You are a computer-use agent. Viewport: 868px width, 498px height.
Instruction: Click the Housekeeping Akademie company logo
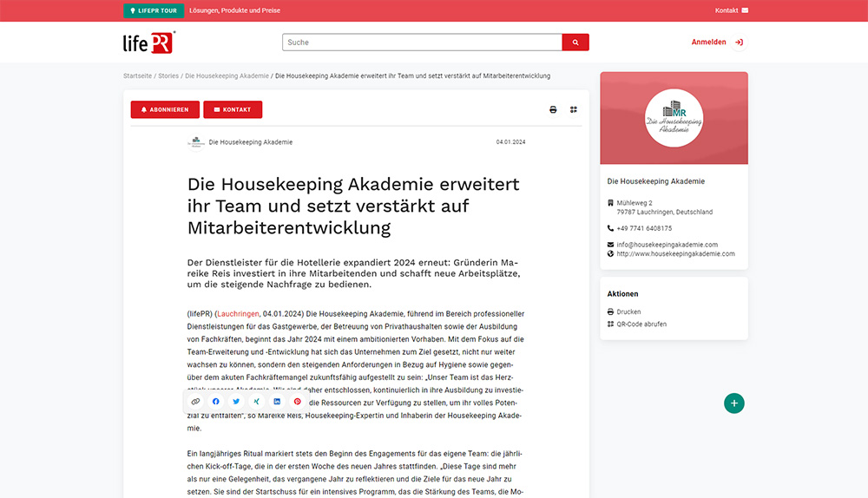pos(674,118)
